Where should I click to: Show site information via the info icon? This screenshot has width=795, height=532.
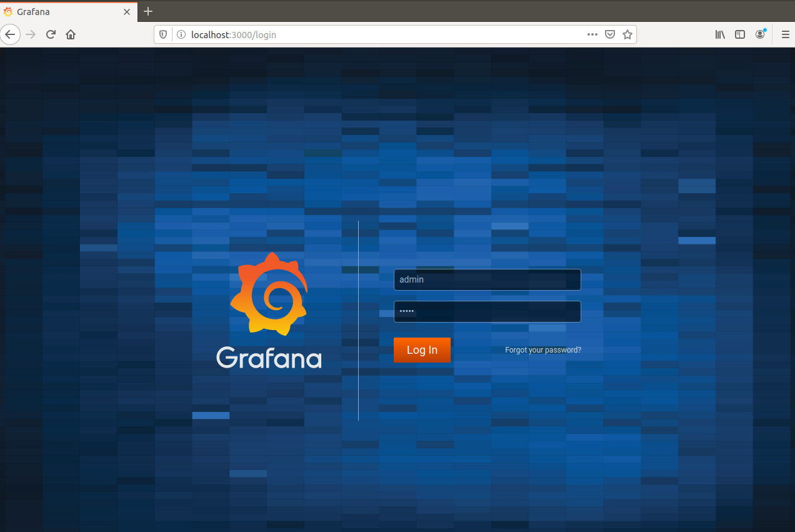(x=181, y=35)
